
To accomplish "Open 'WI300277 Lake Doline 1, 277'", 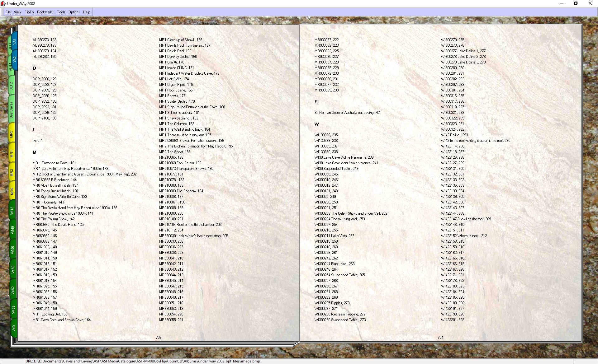I will pyautogui.click(x=463, y=51).
